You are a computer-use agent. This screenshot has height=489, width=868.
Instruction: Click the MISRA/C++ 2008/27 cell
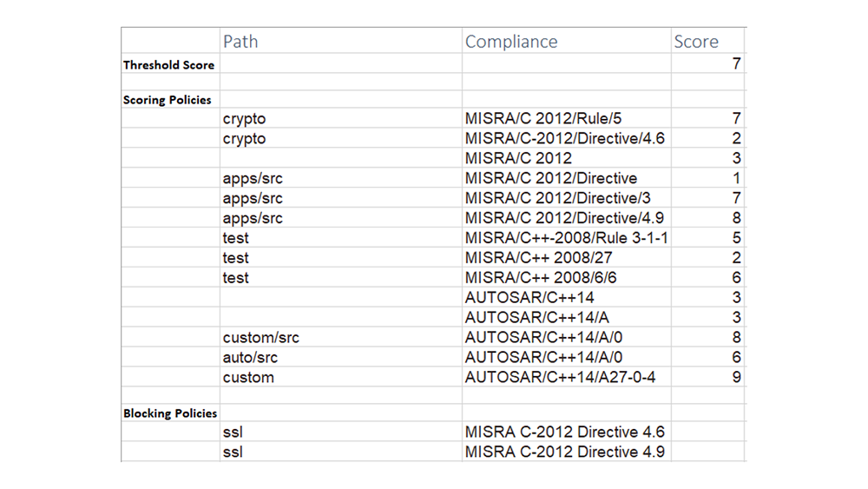tap(566, 258)
